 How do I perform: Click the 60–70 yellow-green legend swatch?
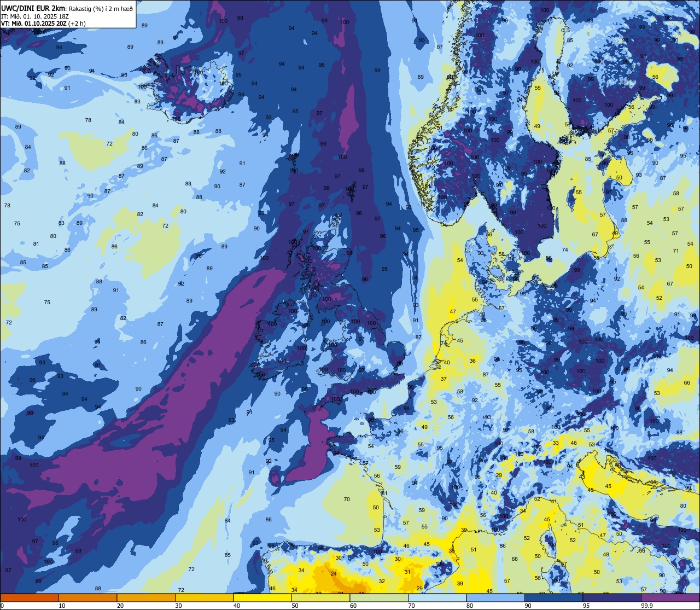pyautogui.click(x=379, y=597)
